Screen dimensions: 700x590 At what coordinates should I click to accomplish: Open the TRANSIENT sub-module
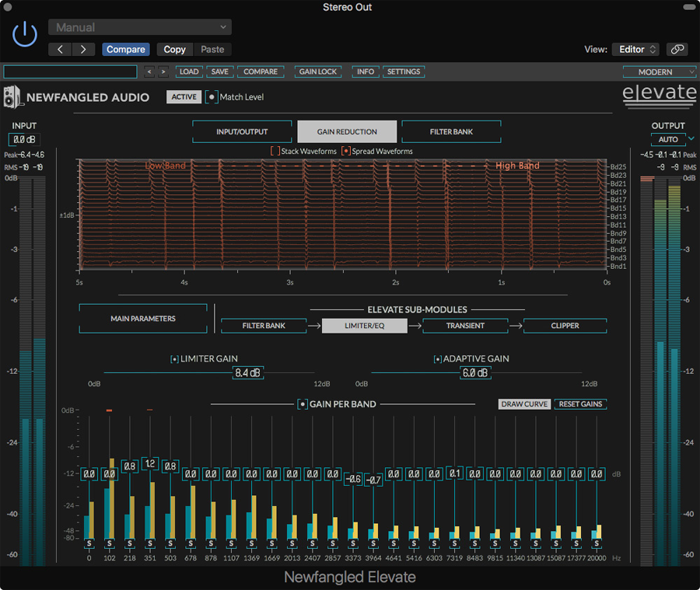coord(465,326)
